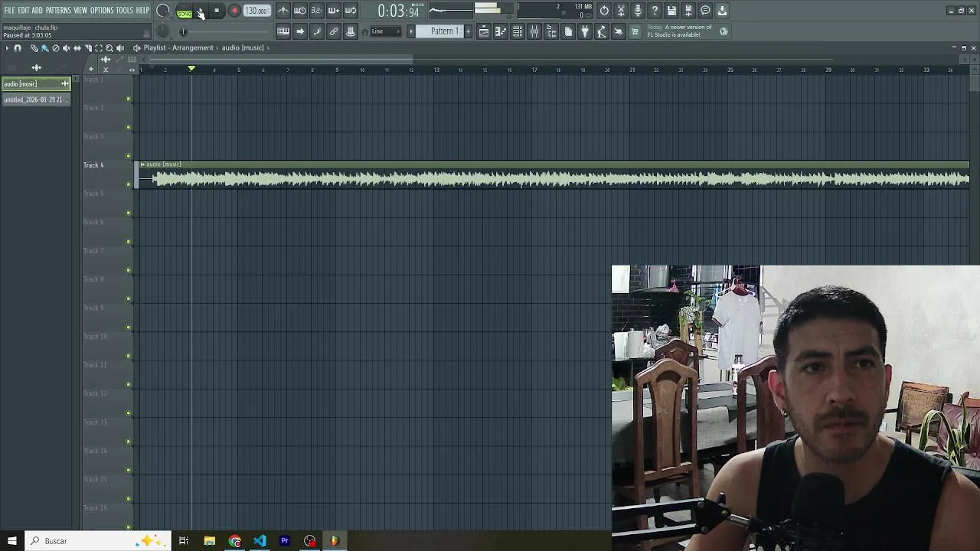Viewport: 980px width, 551px height.
Task: Open the help question mark icon
Action: 655,11
